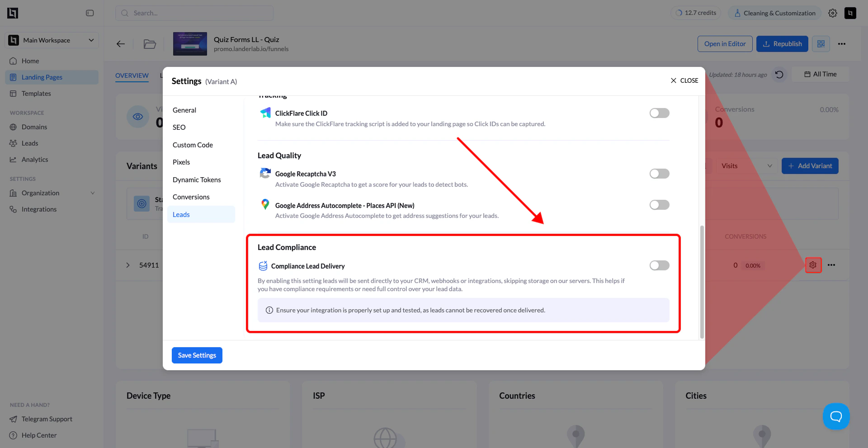The height and width of the screenshot is (448, 868).
Task: Open the live chat bubble
Action: click(836, 416)
